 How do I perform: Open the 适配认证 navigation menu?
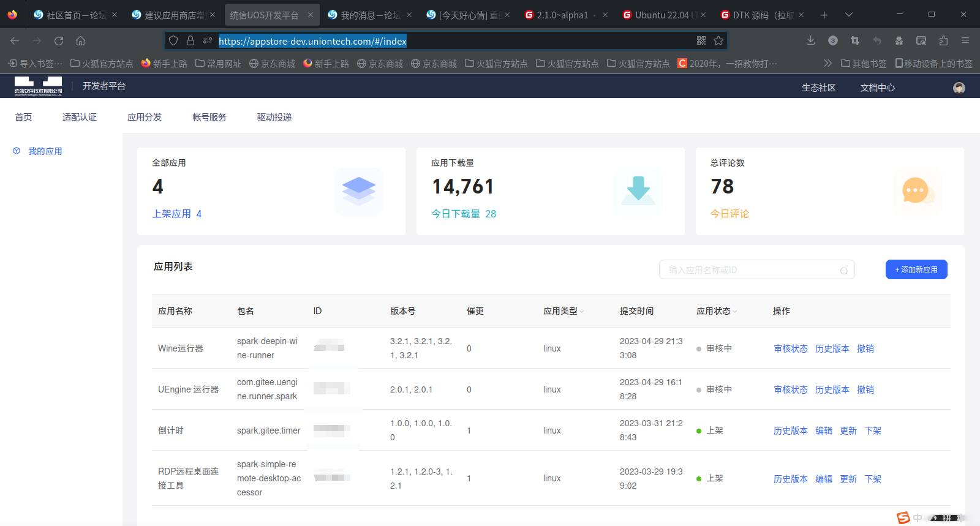(80, 117)
